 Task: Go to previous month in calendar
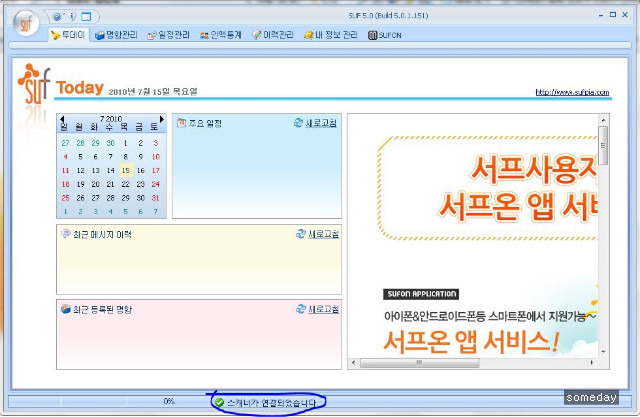(62, 119)
